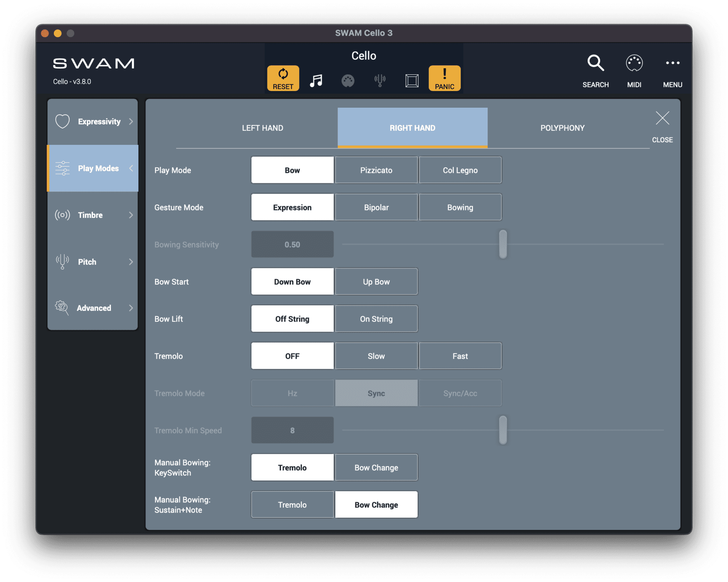Screen dimensions: 728x582
Task: Switch to the LEFT HAND tab
Action: 262,128
